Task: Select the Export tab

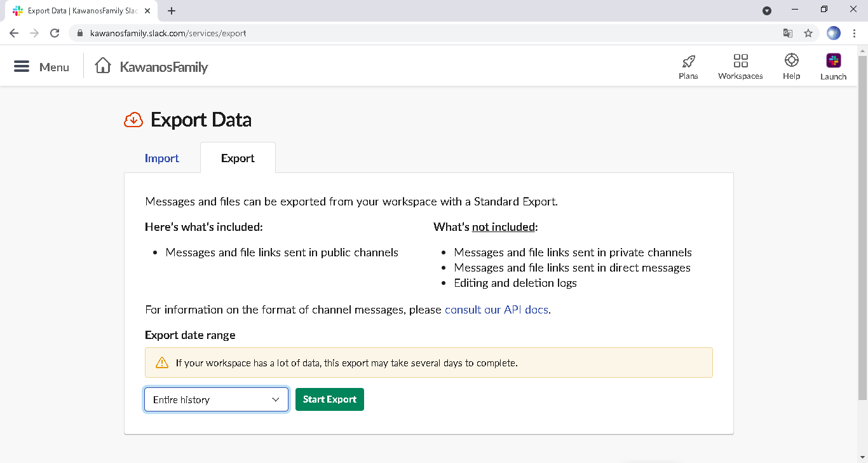Action: pyautogui.click(x=238, y=158)
